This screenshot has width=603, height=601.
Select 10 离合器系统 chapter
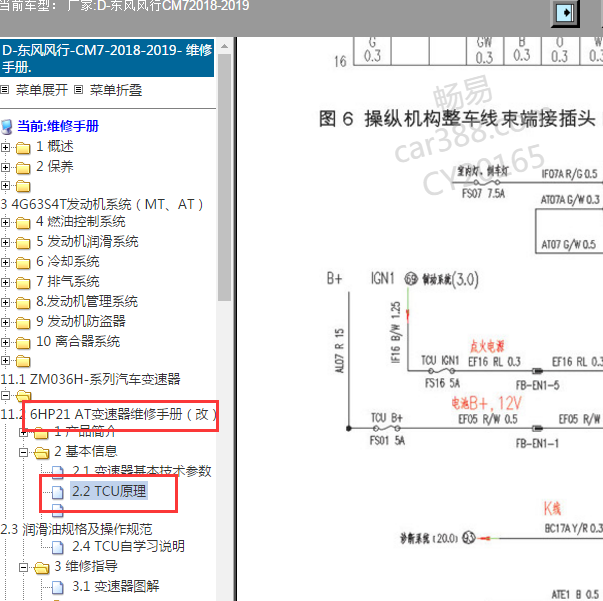point(78,341)
